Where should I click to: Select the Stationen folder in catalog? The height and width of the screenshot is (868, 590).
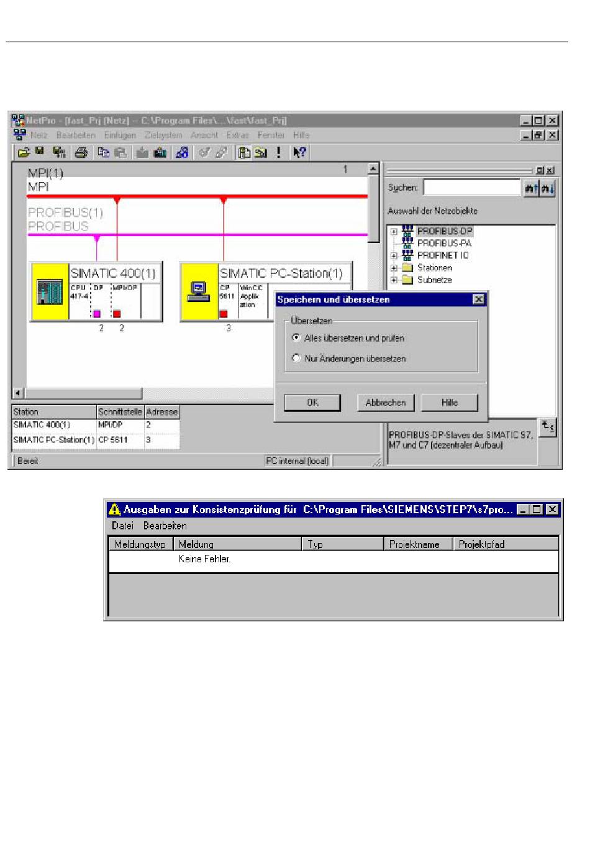[434, 268]
